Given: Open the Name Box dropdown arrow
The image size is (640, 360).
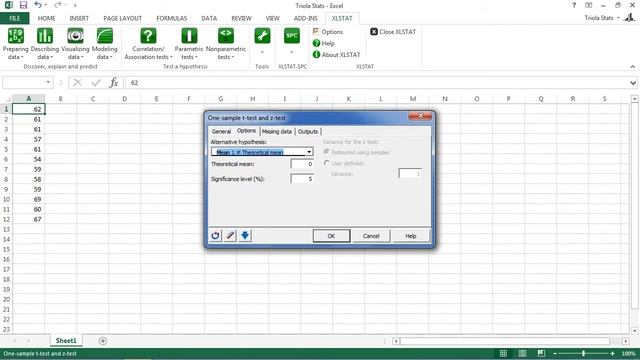Looking at the screenshot, I should (x=48, y=82).
